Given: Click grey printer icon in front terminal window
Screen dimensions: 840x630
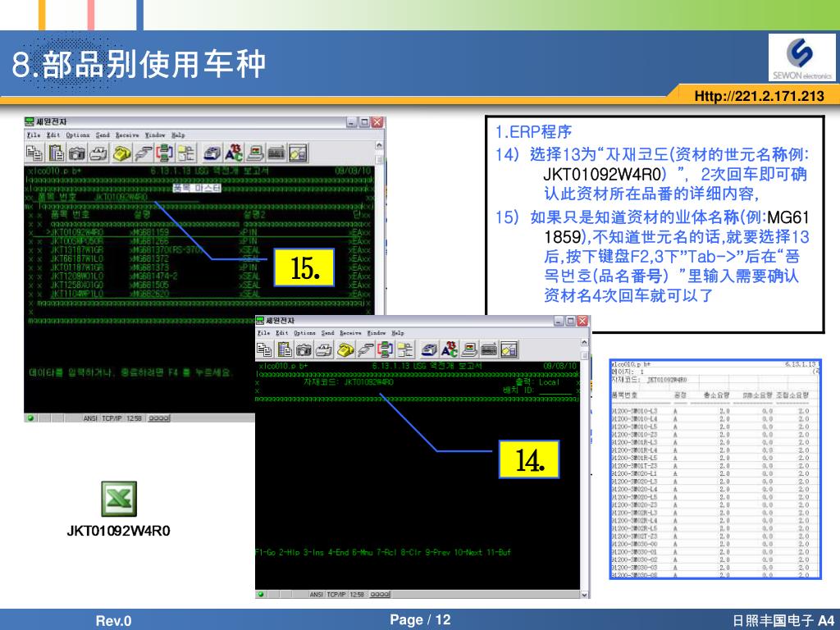Looking at the screenshot, I should [324, 349].
